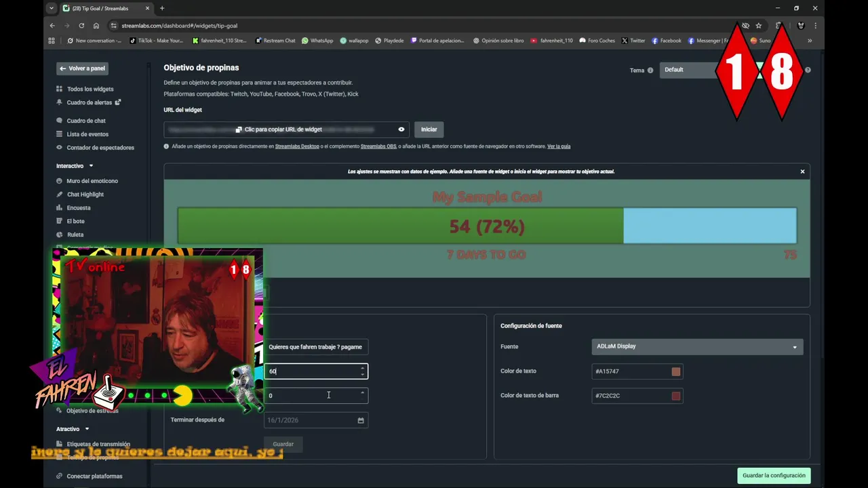Select the Tip Goal / Streamlabs browser tab

click(x=105, y=8)
